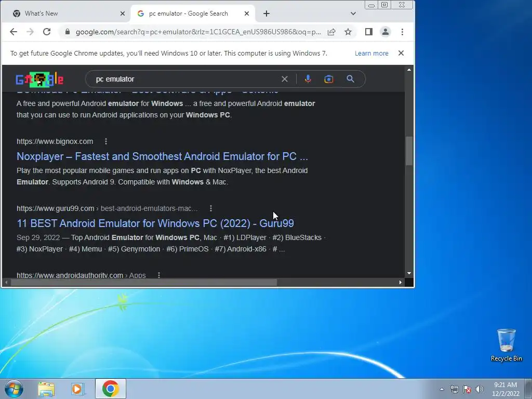Viewport: 532px width, 399px height.
Task: Click the network tray icon
Action: (x=454, y=389)
